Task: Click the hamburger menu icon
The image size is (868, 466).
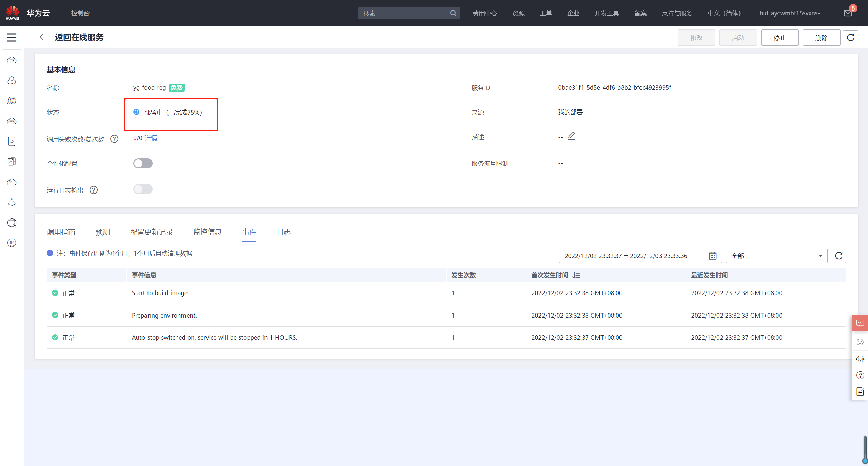Action: tap(12, 37)
